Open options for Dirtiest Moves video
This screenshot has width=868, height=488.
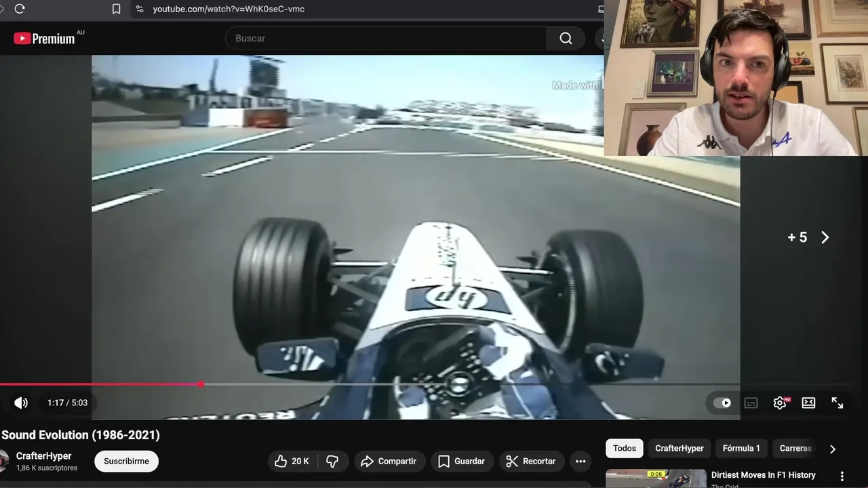tap(842, 476)
